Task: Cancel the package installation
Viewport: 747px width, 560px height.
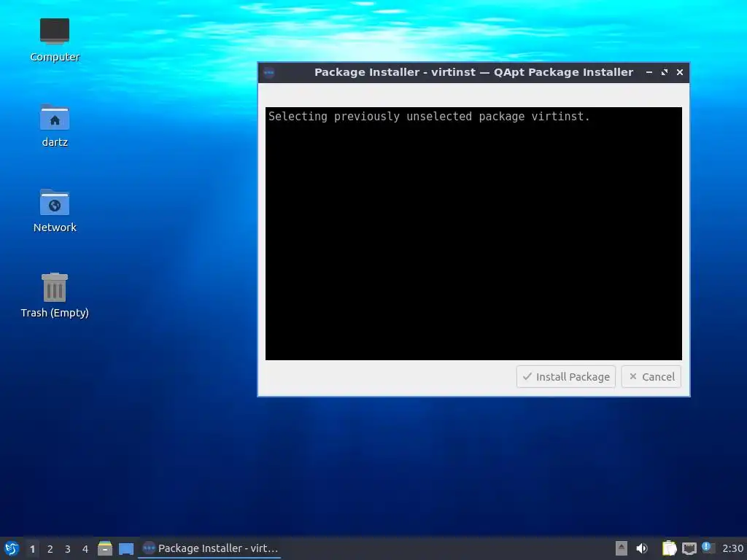Action: pyautogui.click(x=651, y=377)
